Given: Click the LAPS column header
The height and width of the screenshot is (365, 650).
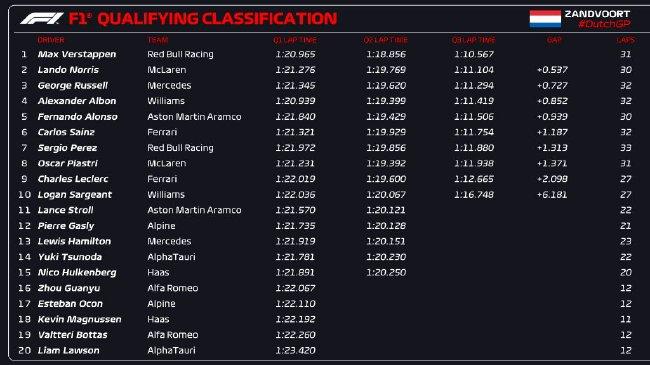Looking at the screenshot, I should pos(625,40).
